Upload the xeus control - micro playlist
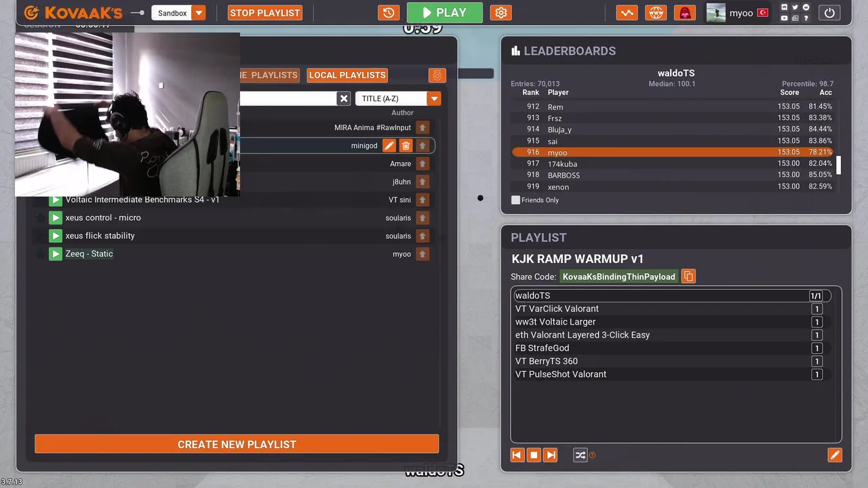Image resolution: width=868 pixels, height=488 pixels. click(422, 218)
